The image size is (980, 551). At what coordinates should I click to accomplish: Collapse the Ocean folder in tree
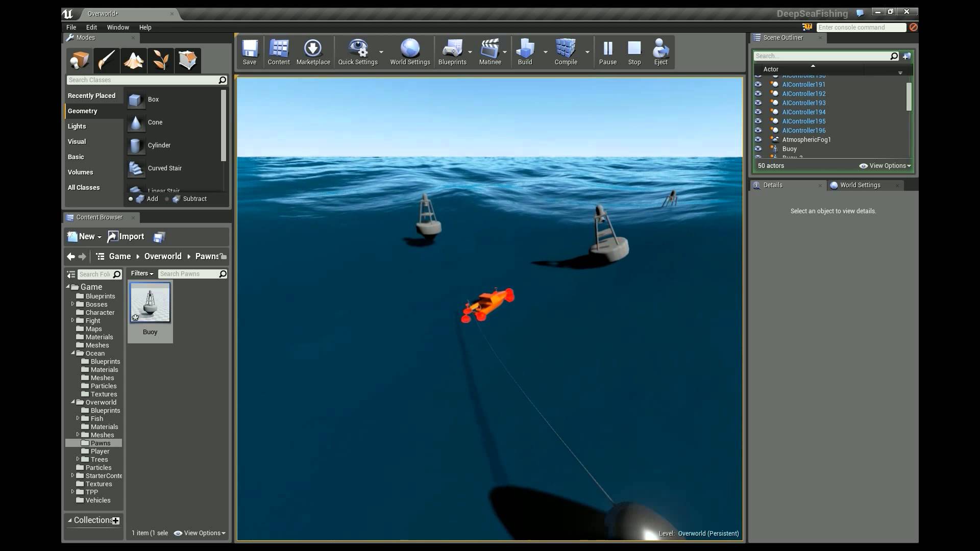73,353
